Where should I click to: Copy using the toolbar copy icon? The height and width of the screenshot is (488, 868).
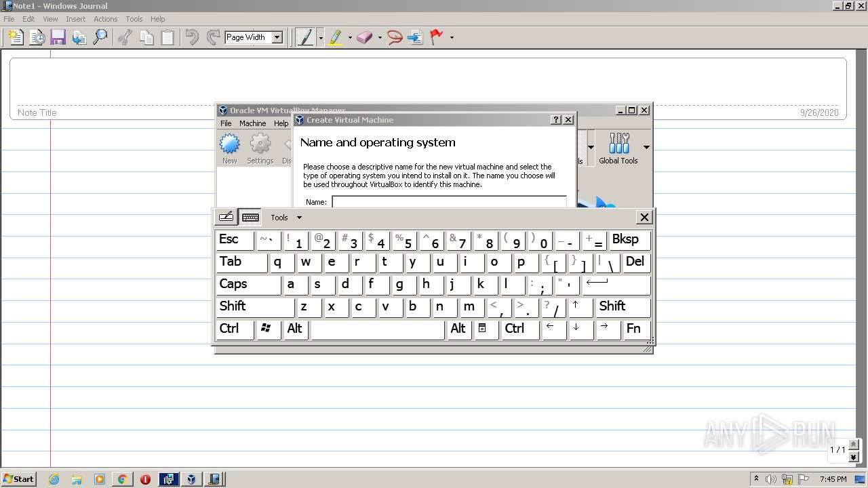click(146, 37)
